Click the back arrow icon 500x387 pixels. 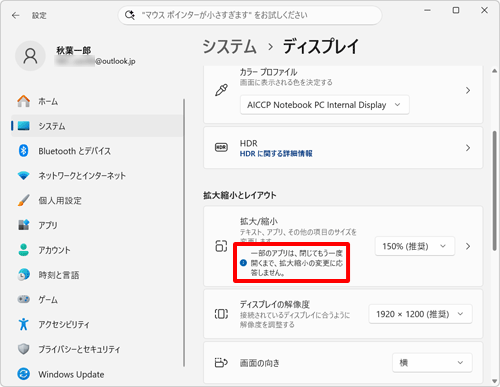15,15
